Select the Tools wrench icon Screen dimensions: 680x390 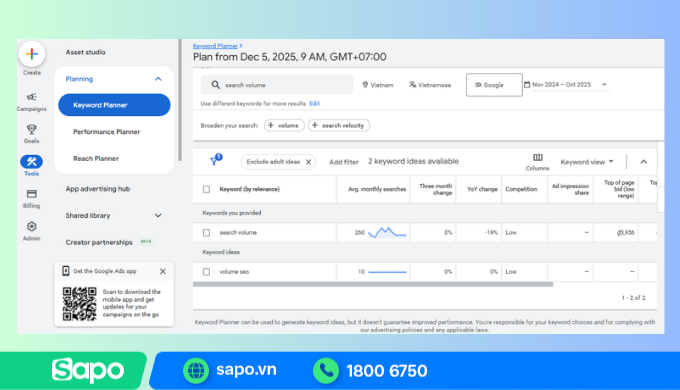pos(32,162)
